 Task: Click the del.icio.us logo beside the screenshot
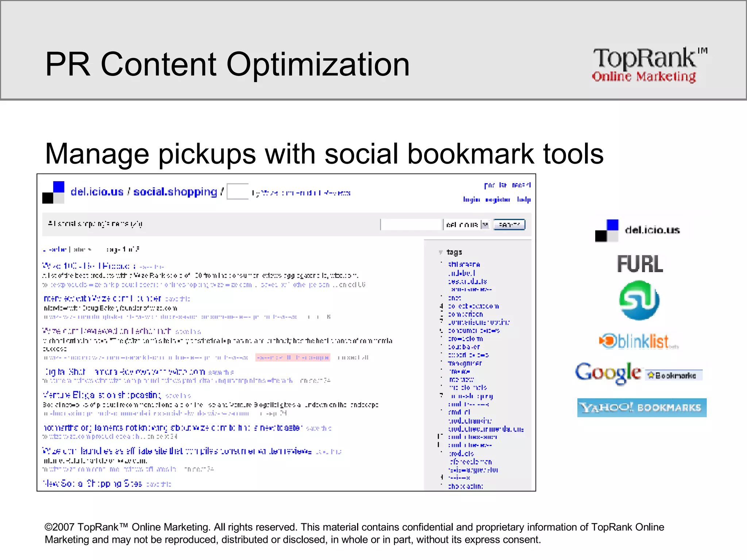[638, 230]
